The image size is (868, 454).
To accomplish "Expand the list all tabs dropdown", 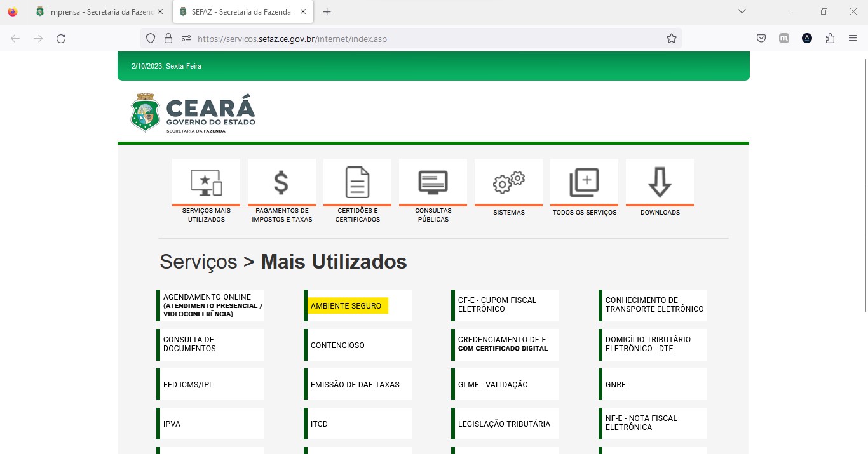I will pyautogui.click(x=742, y=11).
